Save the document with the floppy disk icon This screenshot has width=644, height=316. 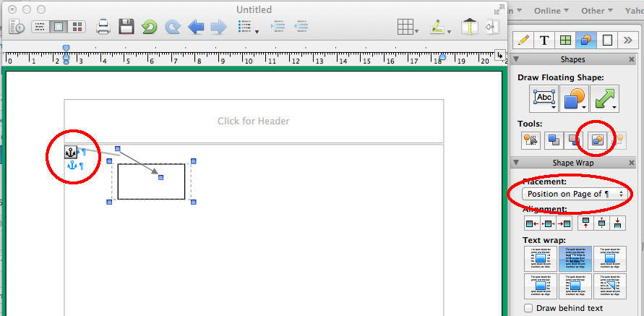(126, 28)
